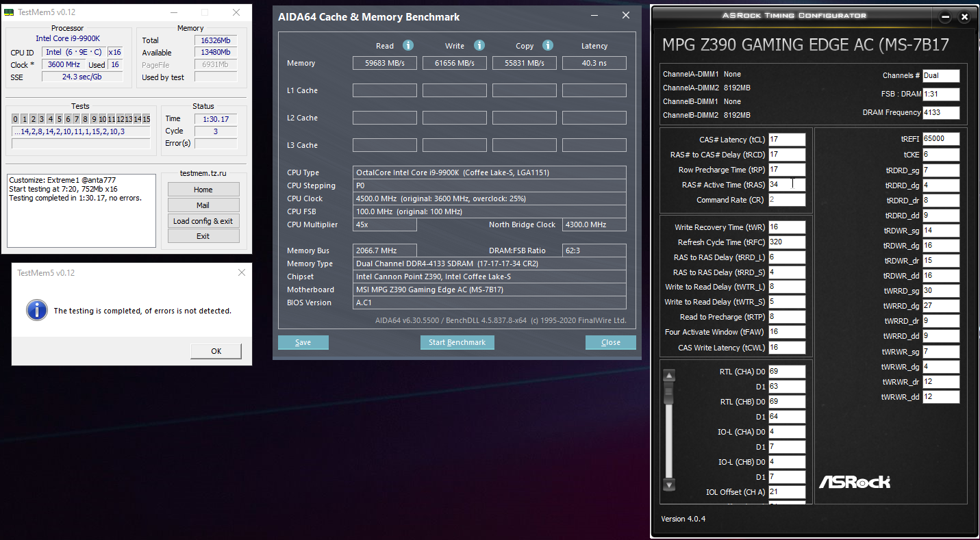Click the Write info icon in AIDA64
The height and width of the screenshot is (540, 980).
479,45
